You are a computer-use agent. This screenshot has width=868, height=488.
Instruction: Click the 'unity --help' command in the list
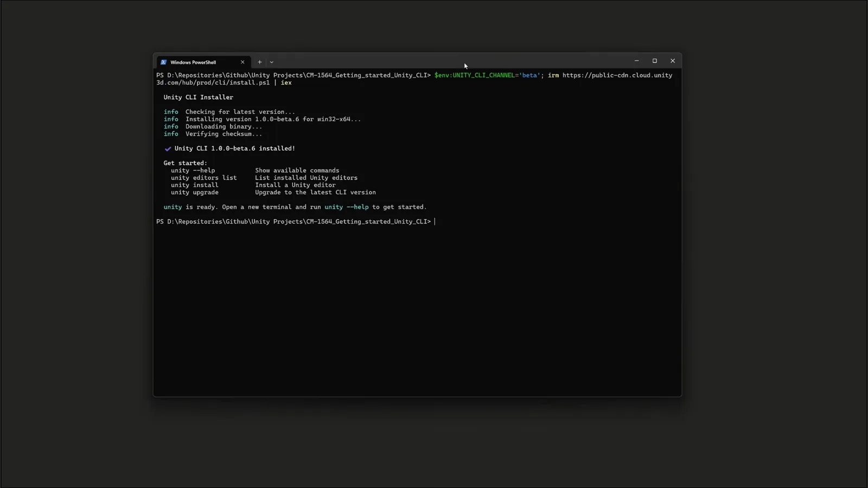(193, 170)
